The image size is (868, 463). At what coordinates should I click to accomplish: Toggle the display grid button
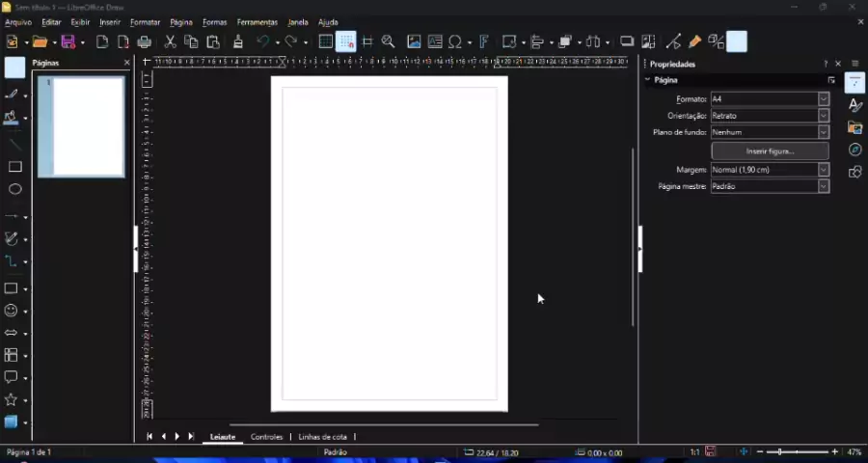326,42
